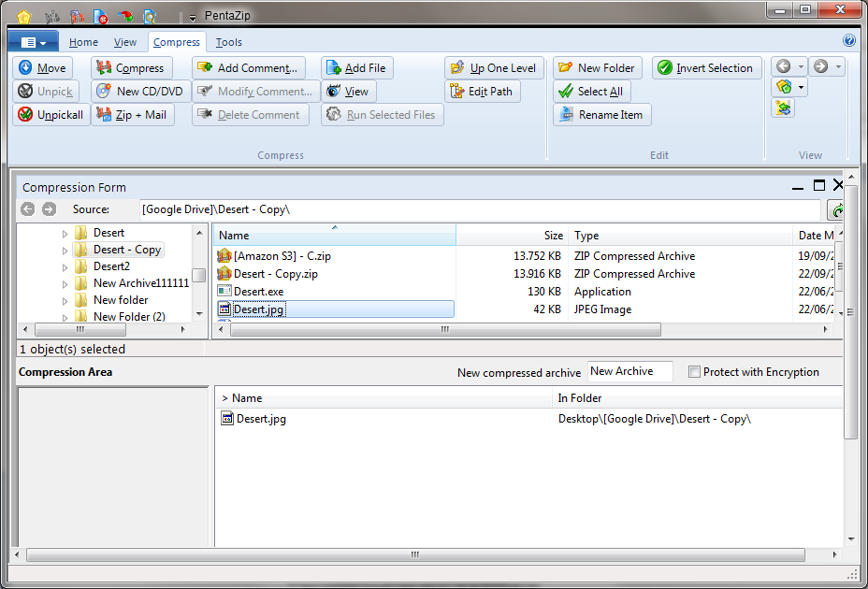The width and height of the screenshot is (868, 589).
Task: Click the Rename Item button
Action: [602, 115]
